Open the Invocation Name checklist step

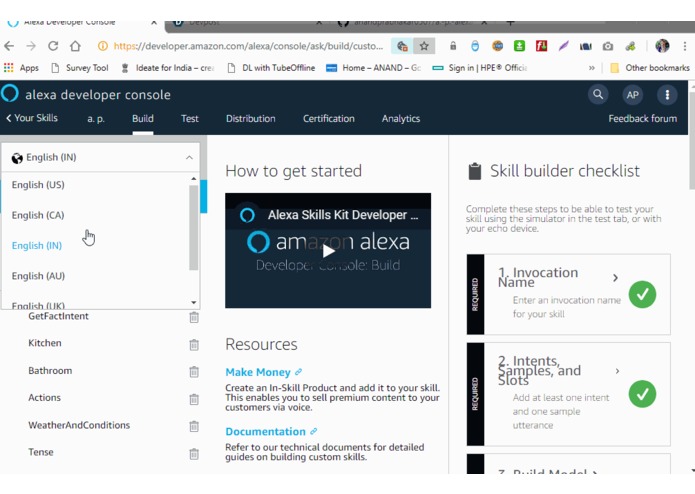pyautogui.click(x=569, y=294)
